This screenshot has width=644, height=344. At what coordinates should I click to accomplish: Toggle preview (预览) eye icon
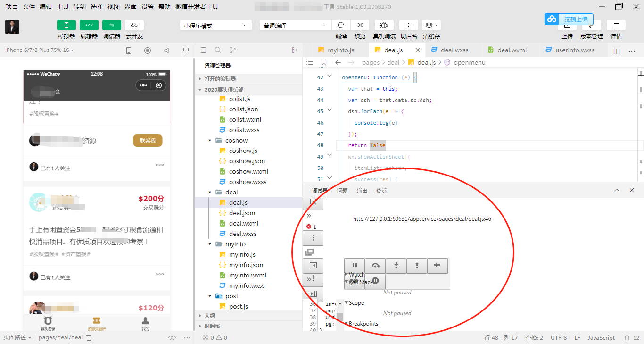[x=360, y=25]
